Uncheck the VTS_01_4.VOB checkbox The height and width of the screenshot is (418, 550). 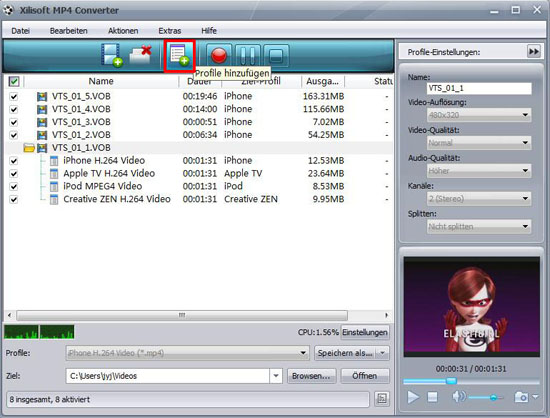pos(14,109)
